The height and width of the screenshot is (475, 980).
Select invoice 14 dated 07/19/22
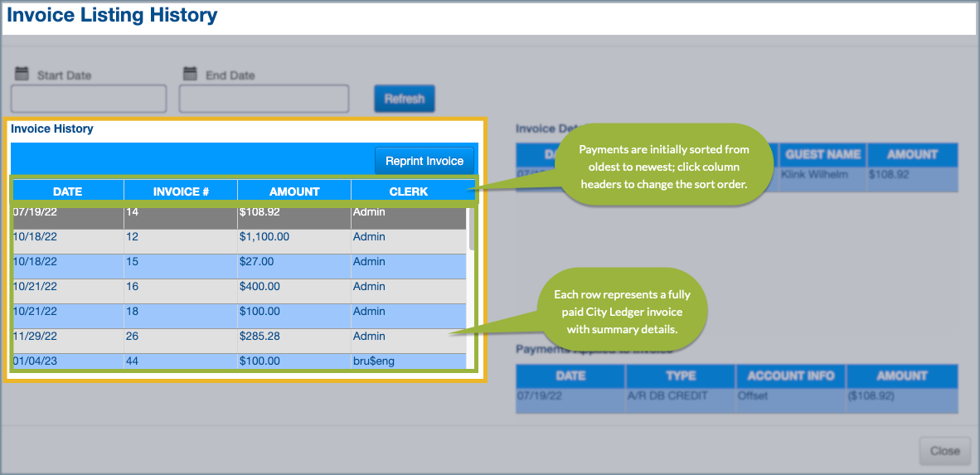239,217
